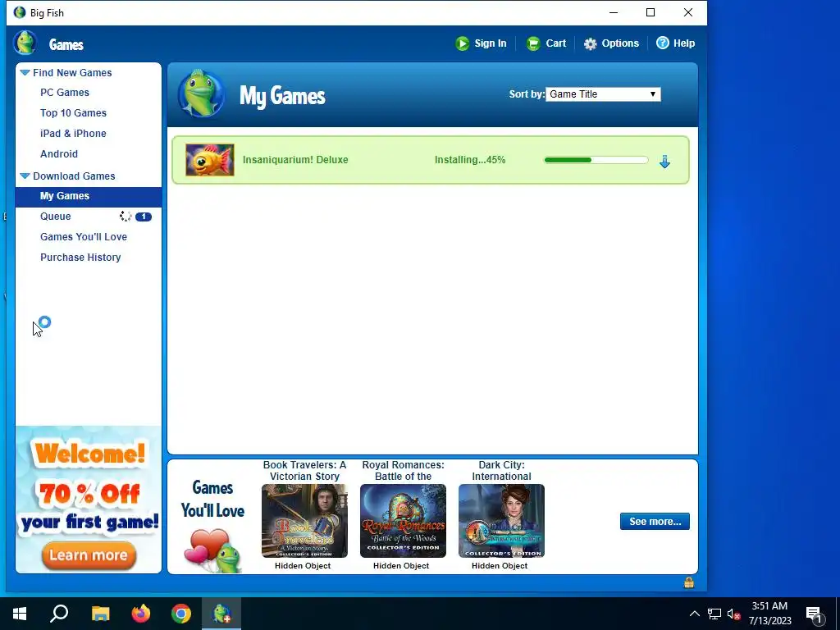
Task: Click the Queue count badge showing 1
Action: point(144,217)
